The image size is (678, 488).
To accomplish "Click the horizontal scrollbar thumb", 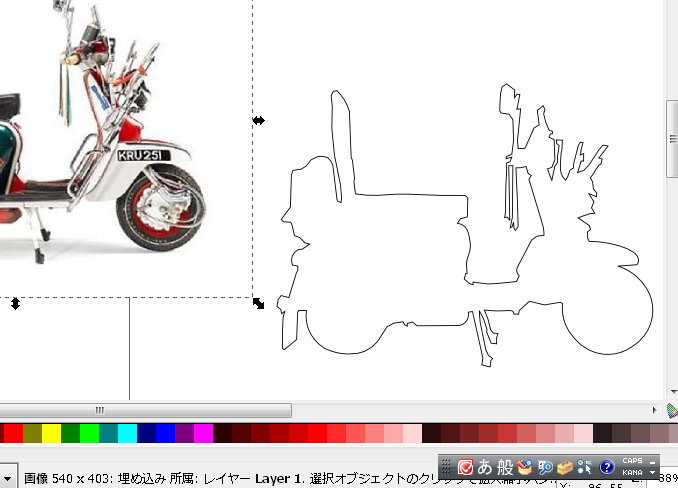I will [x=145, y=410].
